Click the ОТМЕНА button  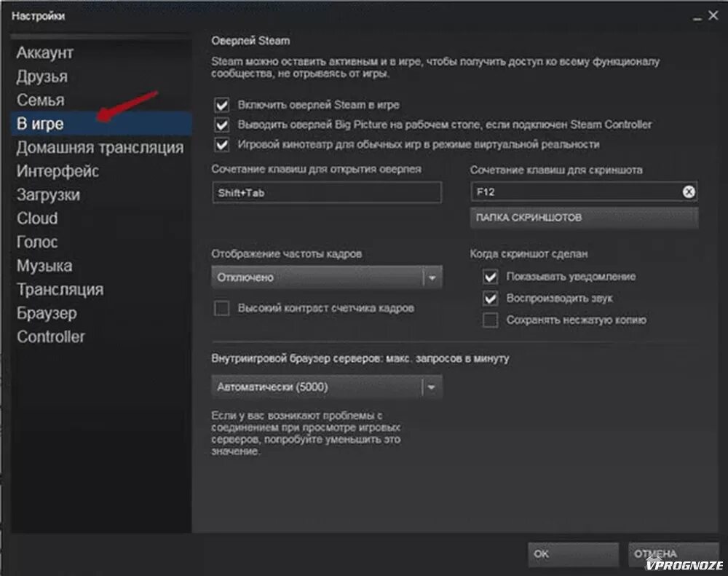pos(673,554)
